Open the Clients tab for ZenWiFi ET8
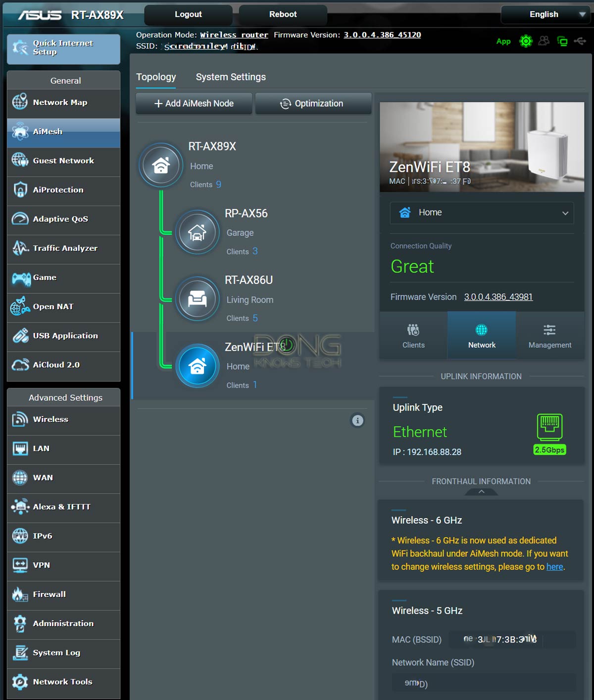 (x=413, y=336)
